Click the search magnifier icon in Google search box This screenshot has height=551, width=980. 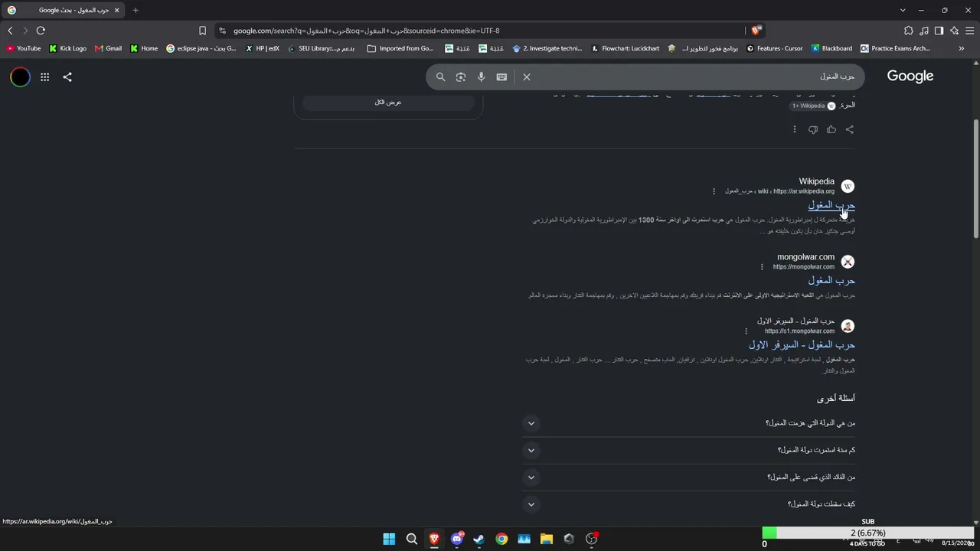tap(440, 77)
